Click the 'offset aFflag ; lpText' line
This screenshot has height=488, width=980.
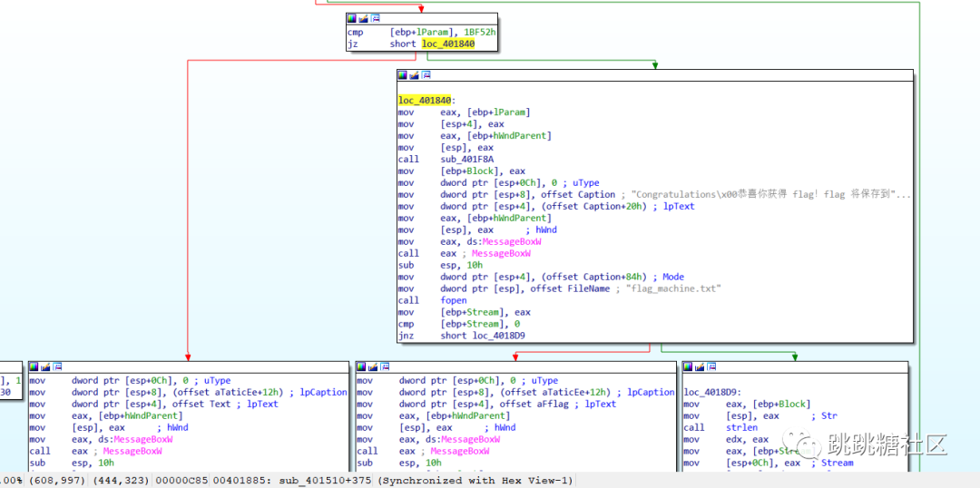pyautogui.click(x=487, y=405)
